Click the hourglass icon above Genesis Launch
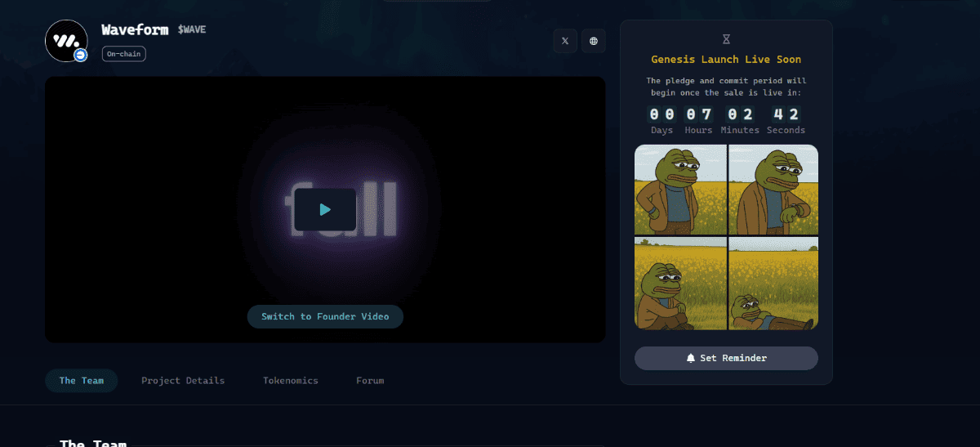 coord(726,39)
